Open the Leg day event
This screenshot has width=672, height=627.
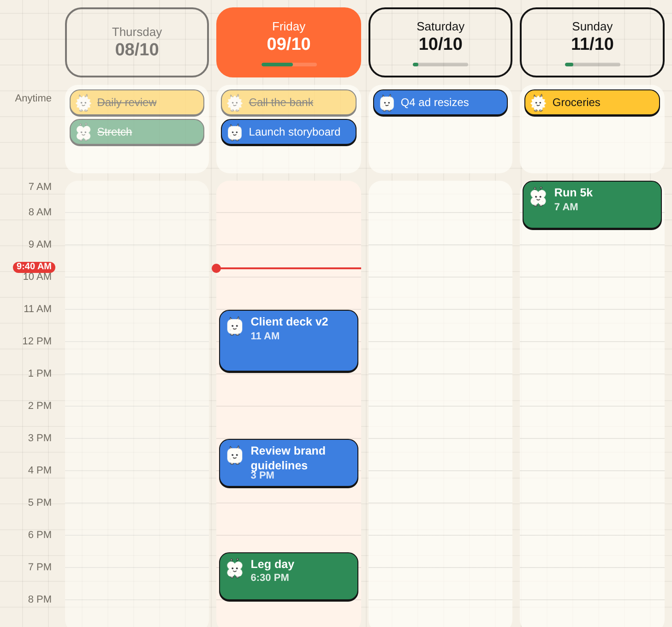[x=289, y=577]
